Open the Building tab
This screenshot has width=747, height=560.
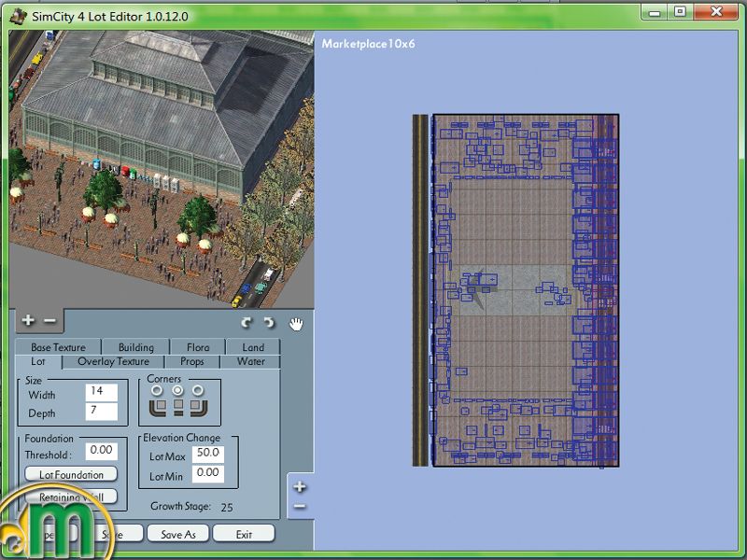(x=135, y=347)
